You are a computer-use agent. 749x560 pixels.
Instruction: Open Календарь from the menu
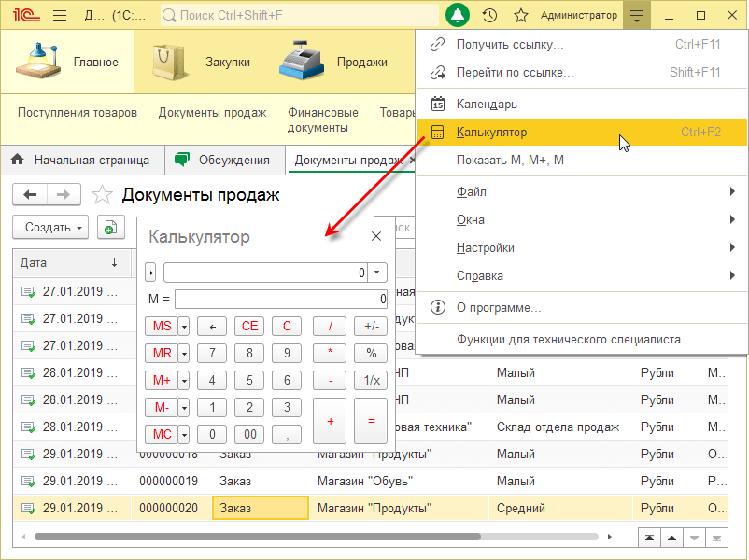(582, 105)
